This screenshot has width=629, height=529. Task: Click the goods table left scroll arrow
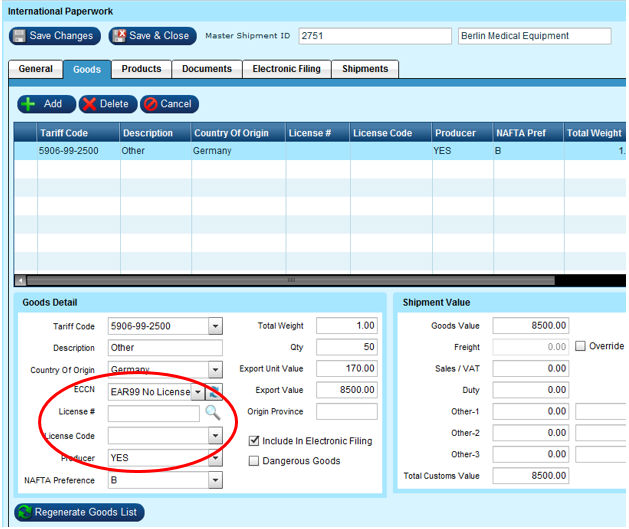(x=20, y=280)
